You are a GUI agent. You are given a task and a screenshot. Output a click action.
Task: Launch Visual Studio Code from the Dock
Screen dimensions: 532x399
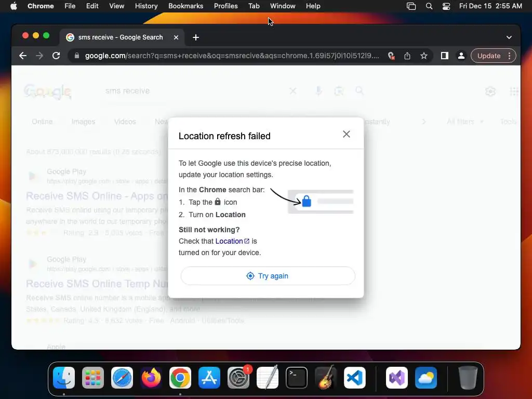click(x=354, y=378)
